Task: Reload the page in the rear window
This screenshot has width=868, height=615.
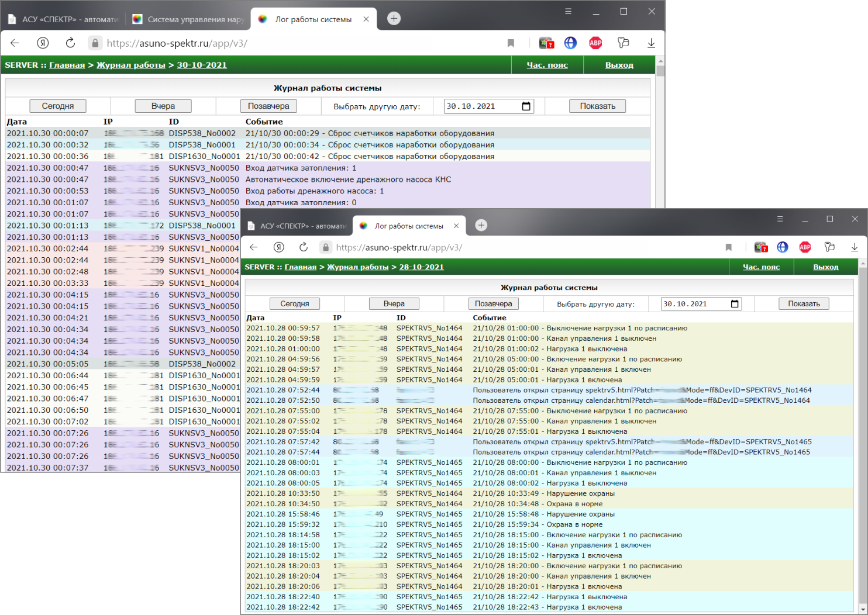Action: click(x=70, y=43)
